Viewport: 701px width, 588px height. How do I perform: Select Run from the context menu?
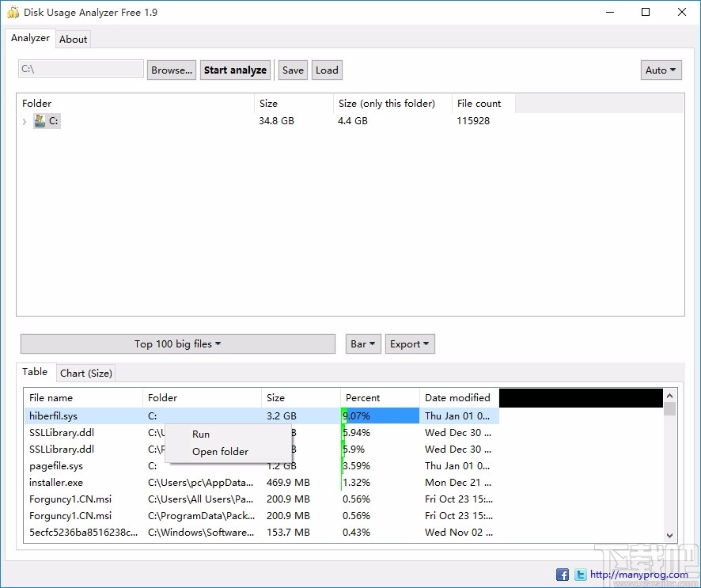(x=200, y=434)
